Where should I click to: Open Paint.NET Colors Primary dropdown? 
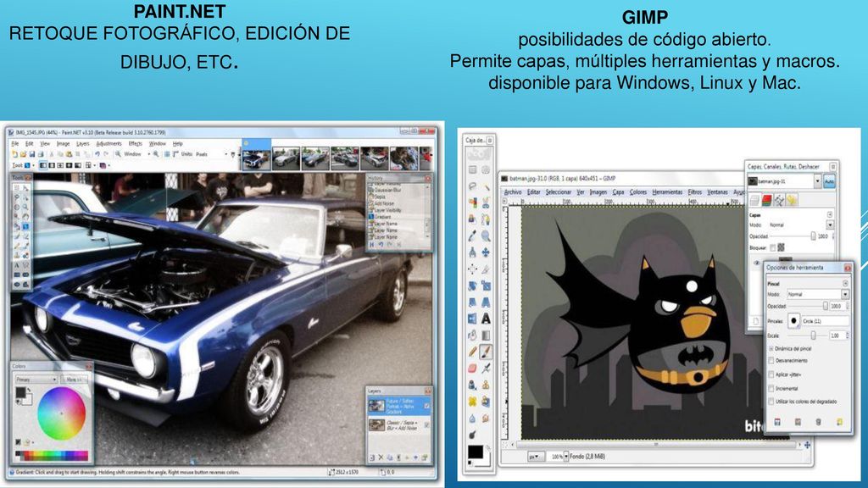[x=37, y=380]
